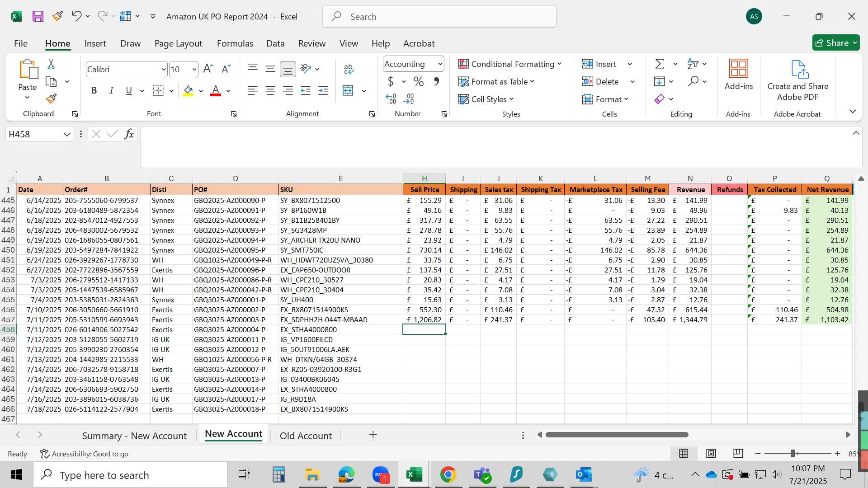Screen dimensions: 868x488
Task: Expand the Cell Styles menu
Action: pos(486,99)
